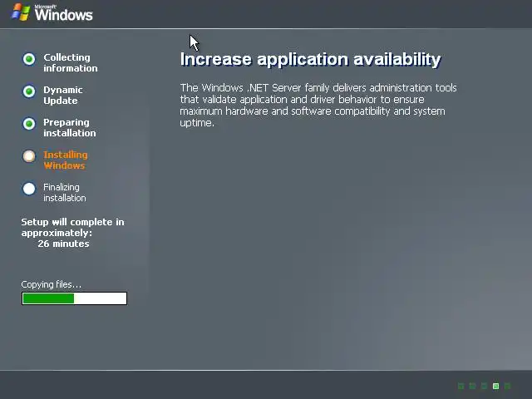Click the "Copying files..." status text

[x=52, y=284]
